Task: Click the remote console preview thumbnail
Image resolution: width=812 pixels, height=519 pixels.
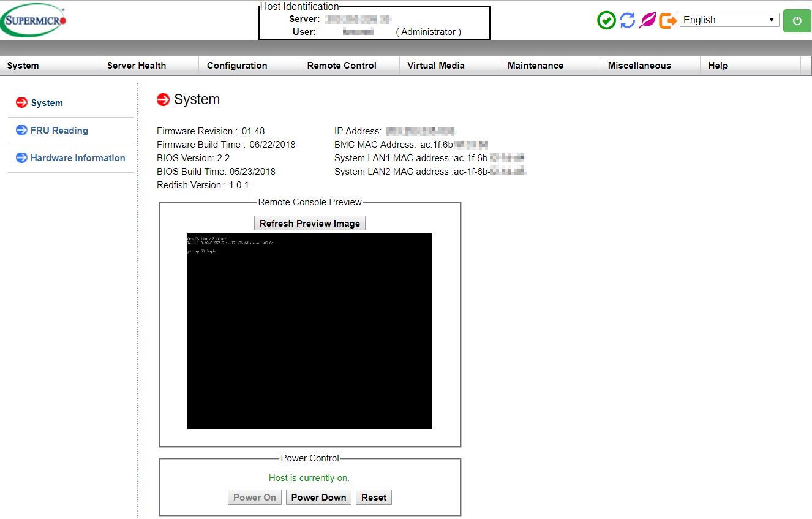Action: click(310, 331)
